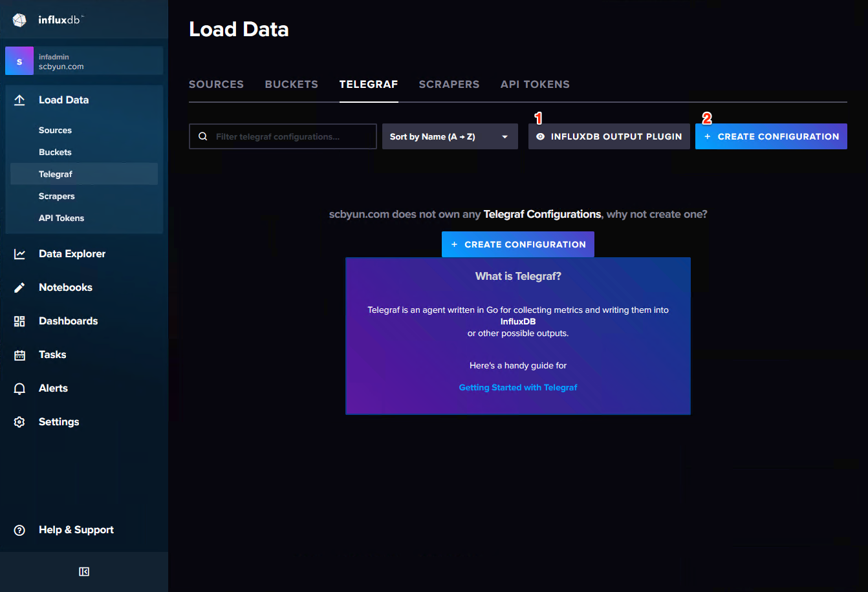
Task: Click the Filter telegraf configurations field
Action: tap(283, 136)
